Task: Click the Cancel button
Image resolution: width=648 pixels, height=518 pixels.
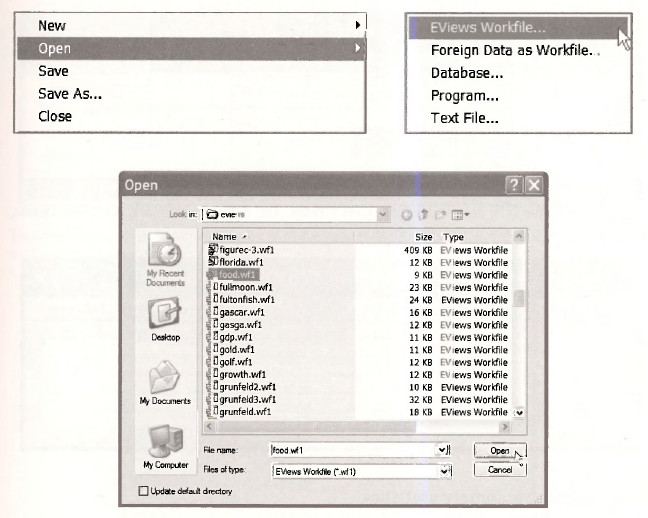Action: click(500, 470)
